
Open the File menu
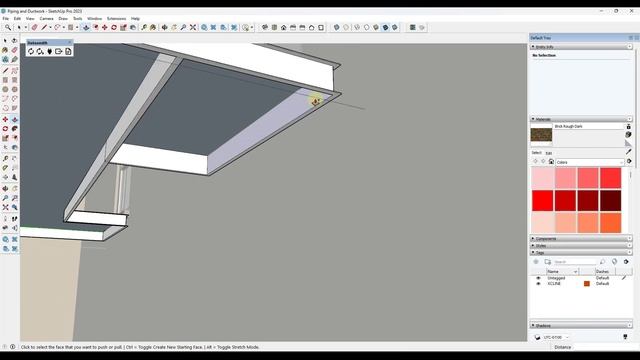(x=5, y=19)
